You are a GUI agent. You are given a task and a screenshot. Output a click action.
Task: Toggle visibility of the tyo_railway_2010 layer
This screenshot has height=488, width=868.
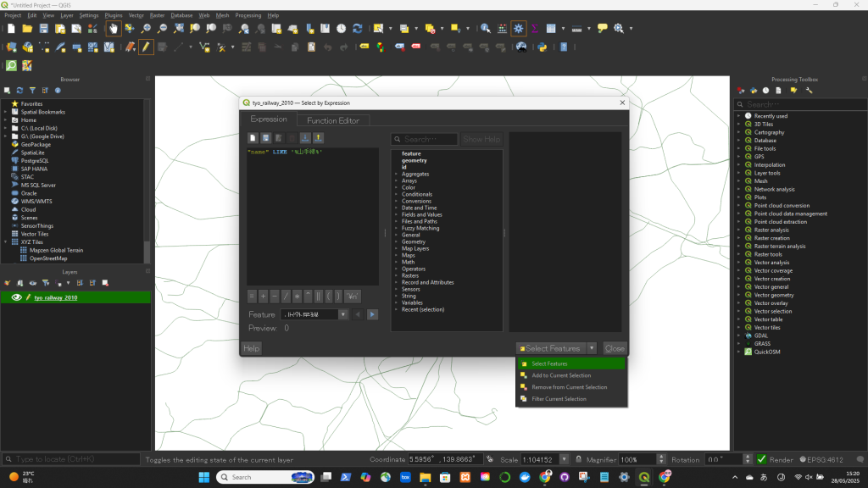(16, 297)
